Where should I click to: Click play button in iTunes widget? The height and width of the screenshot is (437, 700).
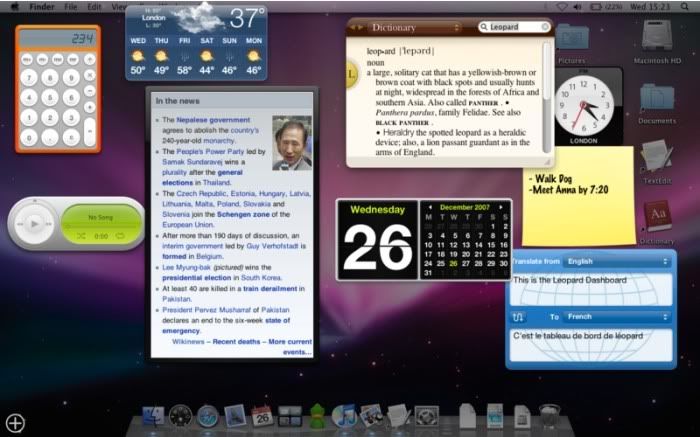(34, 224)
